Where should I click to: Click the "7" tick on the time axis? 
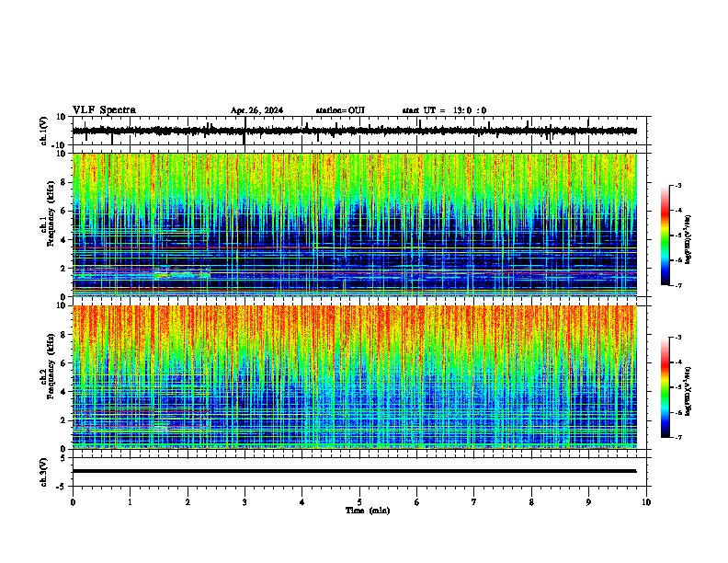(474, 502)
